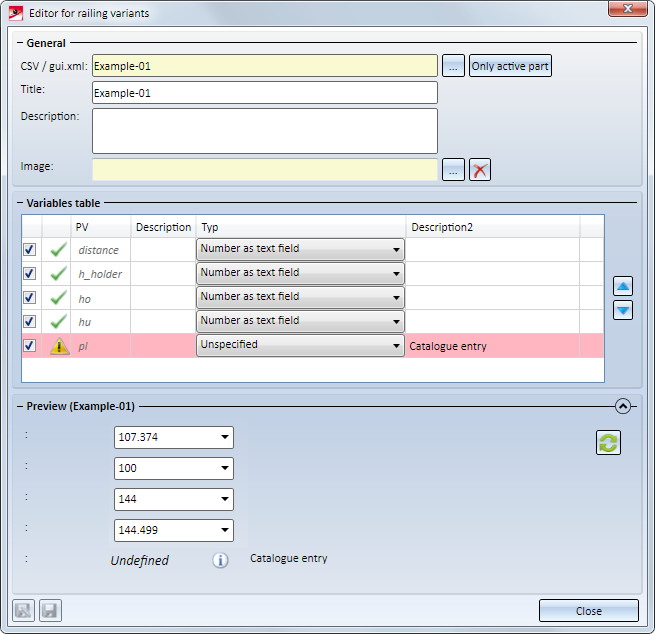Click the Typ column header
Image resolution: width=655 pixels, height=634 pixels.
pyautogui.click(x=301, y=227)
